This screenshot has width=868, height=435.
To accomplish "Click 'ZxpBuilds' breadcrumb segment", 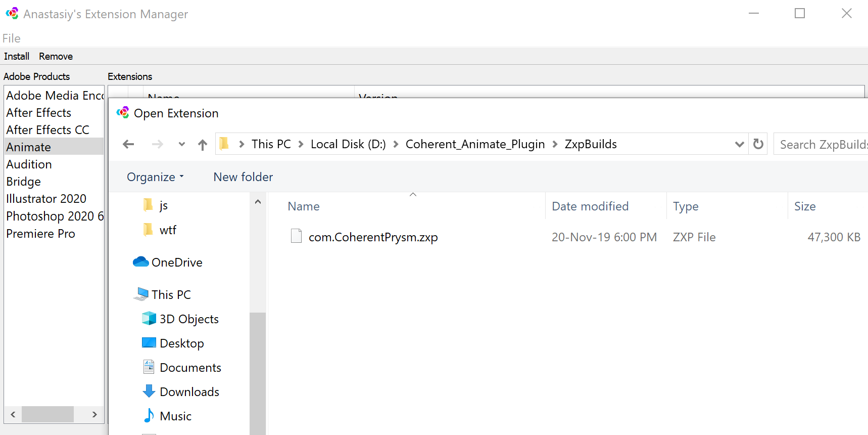I will 591,144.
